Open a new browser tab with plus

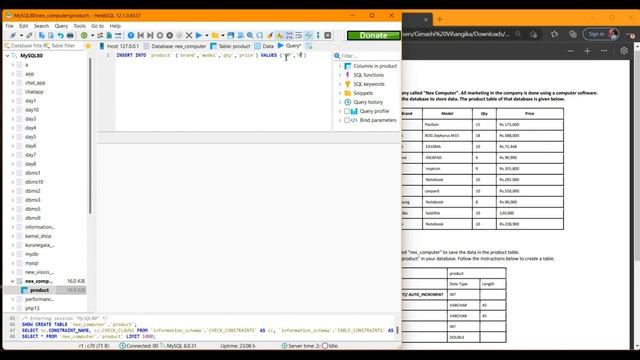[440, 19]
